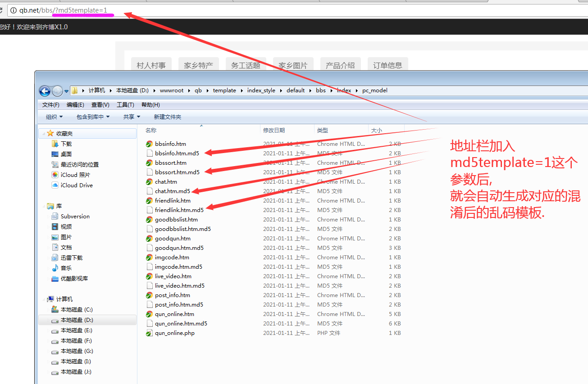The image size is (588, 384).
Task: Select the qun_online.php file icon
Action: point(149,333)
